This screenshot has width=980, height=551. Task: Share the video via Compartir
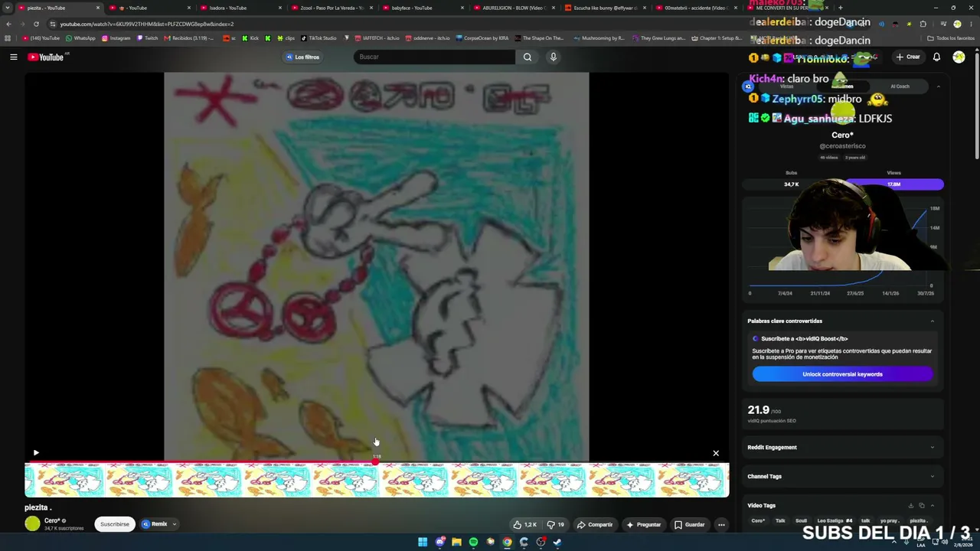tap(595, 524)
